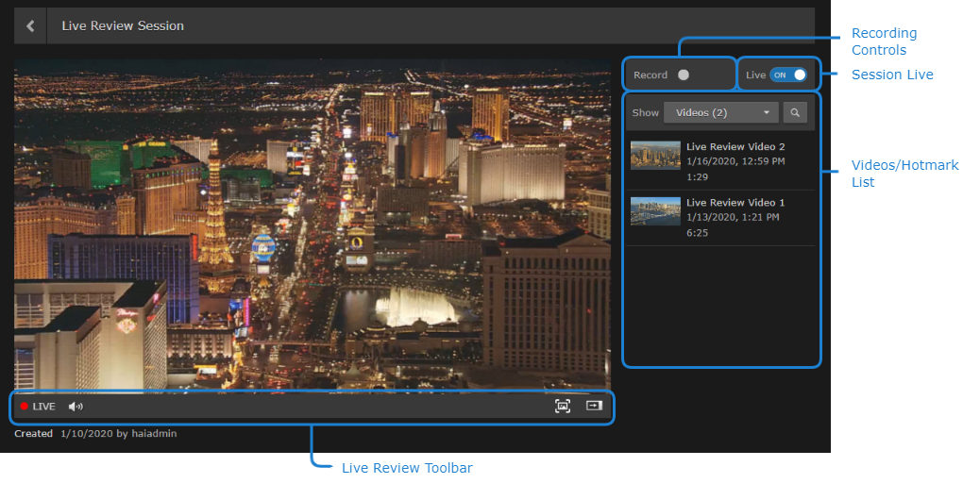Click the Live Review Session header title
The height and width of the screenshot is (500, 980).
tap(123, 26)
